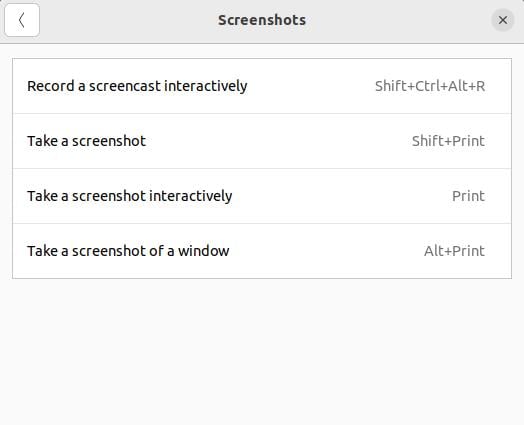Edit the Print shortcut accelerator
Viewport: 524px width, 425px height.
click(468, 196)
